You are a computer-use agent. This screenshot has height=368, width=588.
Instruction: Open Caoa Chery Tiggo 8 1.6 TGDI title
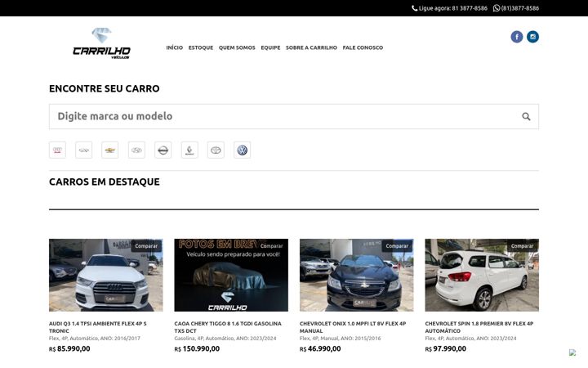[x=228, y=327]
